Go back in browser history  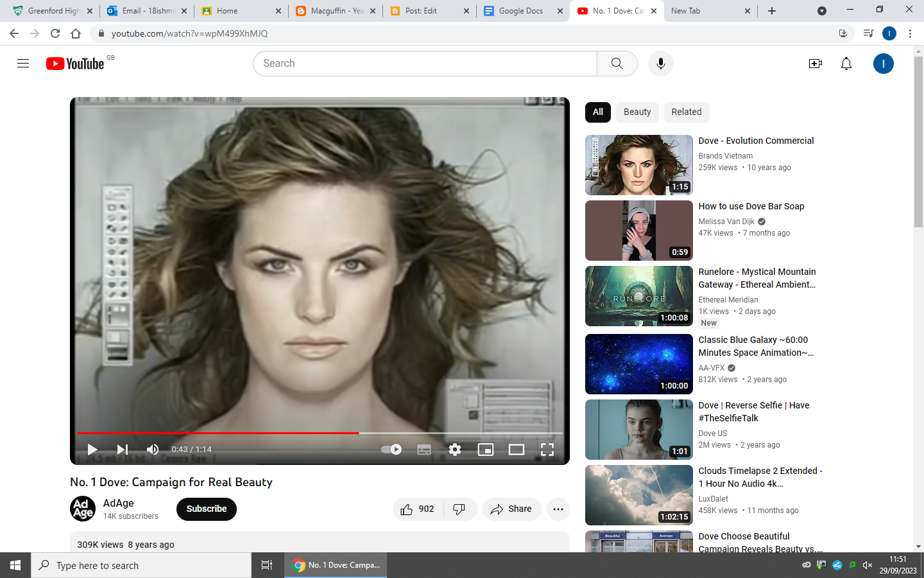14,33
